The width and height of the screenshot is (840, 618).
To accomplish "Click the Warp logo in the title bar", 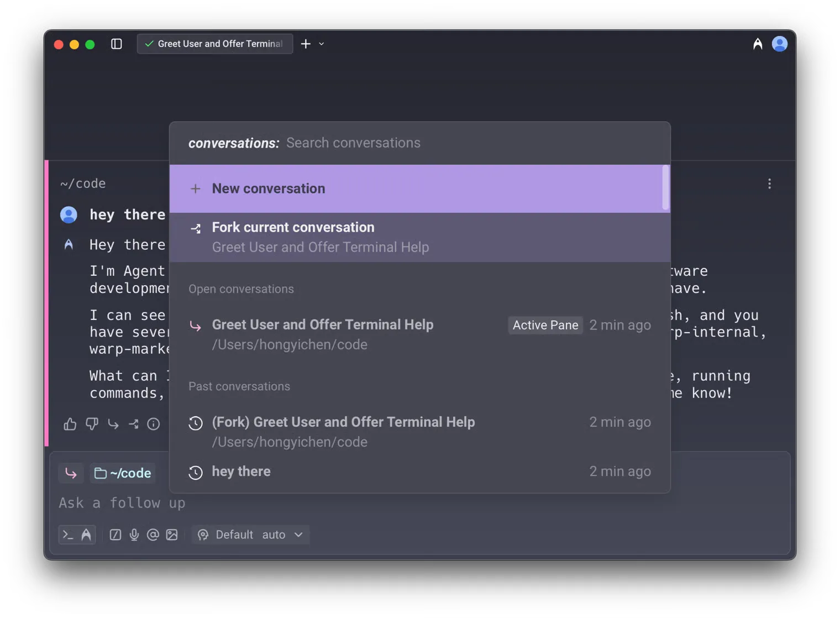I will pos(757,44).
